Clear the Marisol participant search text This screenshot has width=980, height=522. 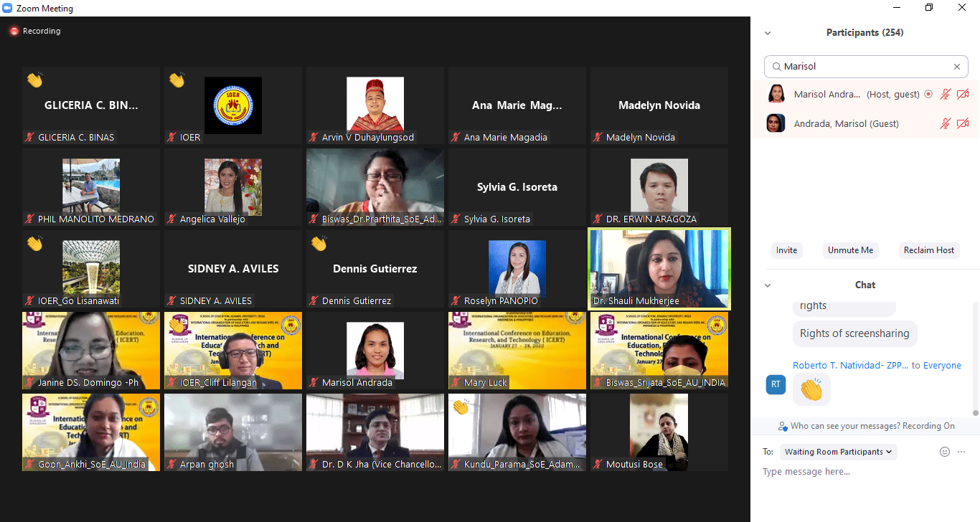tap(956, 67)
